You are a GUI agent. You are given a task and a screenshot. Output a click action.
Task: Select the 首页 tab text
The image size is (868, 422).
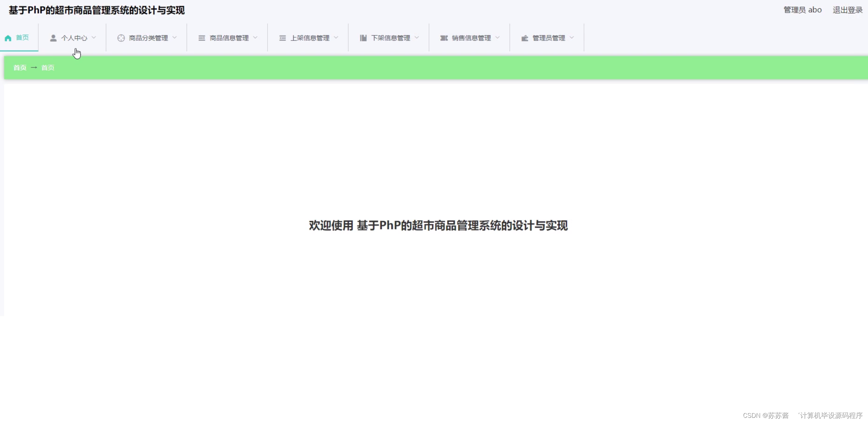click(x=22, y=38)
